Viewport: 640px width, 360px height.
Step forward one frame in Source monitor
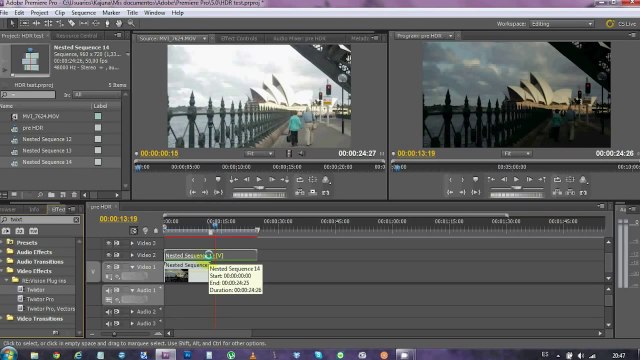click(x=271, y=180)
